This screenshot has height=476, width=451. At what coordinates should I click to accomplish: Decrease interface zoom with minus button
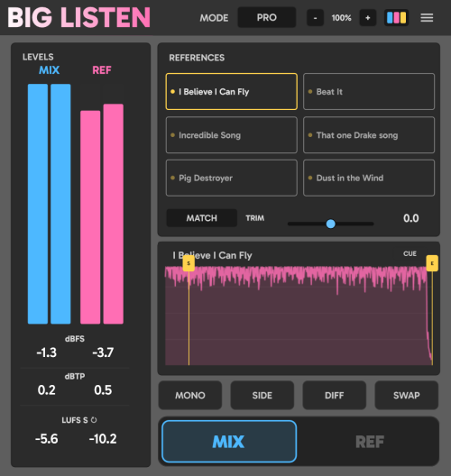tap(315, 18)
